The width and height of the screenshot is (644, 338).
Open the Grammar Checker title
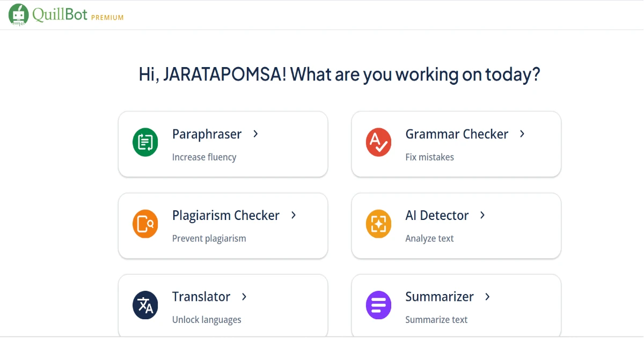tap(457, 134)
